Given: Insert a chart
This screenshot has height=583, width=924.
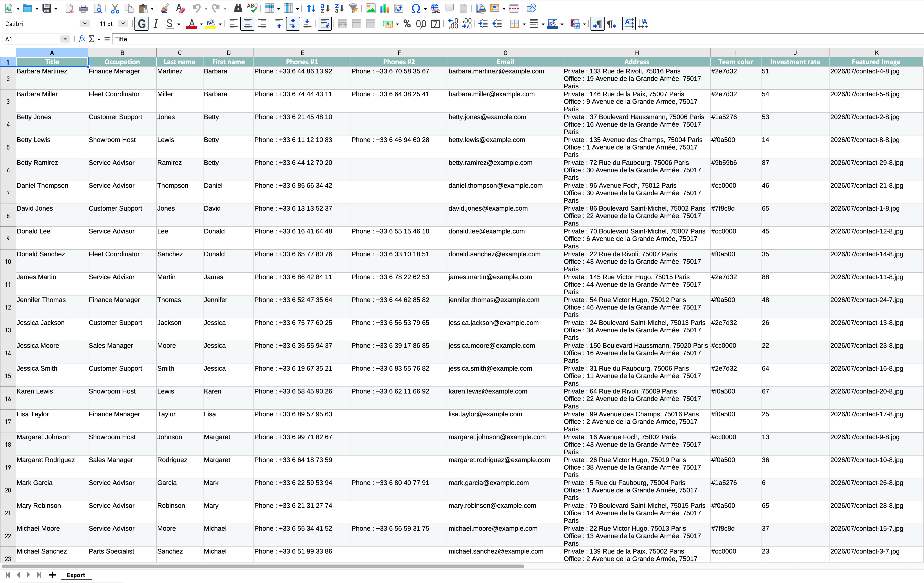Looking at the screenshot, I should coord(384,8).
